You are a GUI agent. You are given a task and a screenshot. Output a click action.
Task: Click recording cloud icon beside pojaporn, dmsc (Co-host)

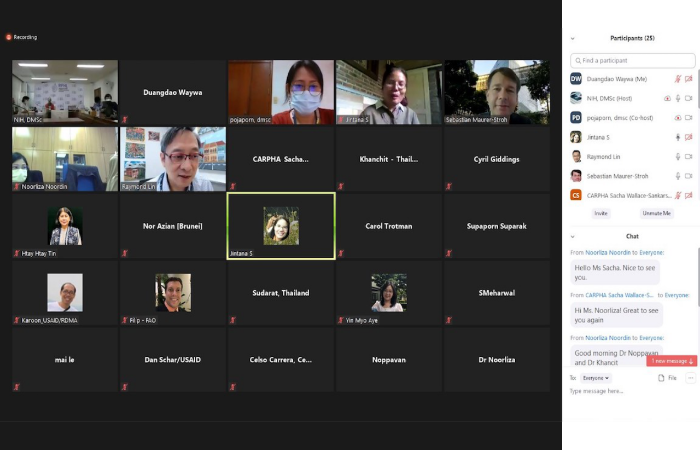coord(678,118)
